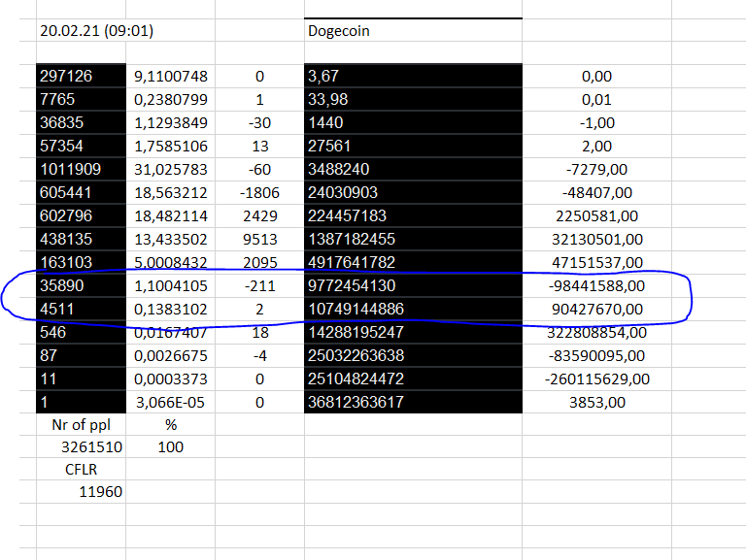Viewport: 746px width, 560px height.
Task: Select cell with value 602796
Action: [x=81, y=215]
